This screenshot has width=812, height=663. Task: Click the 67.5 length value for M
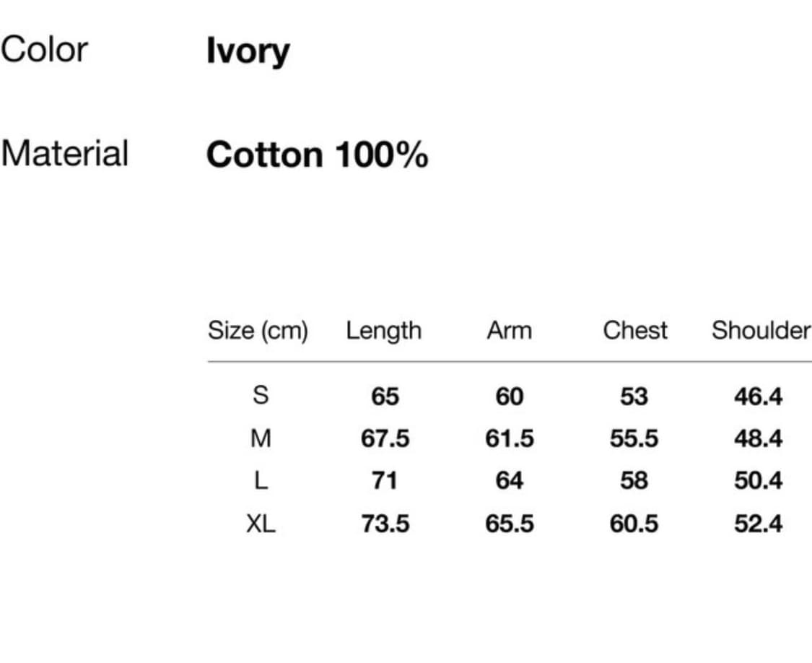pyautogui.click(x=385, y=438)
